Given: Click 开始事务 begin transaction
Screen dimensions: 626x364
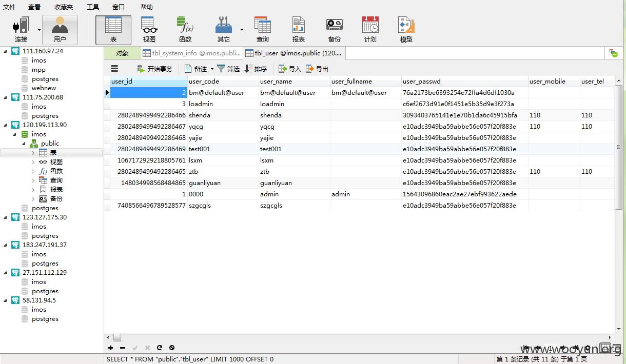Looking at the screenshot, I should (x=155, y=69).
